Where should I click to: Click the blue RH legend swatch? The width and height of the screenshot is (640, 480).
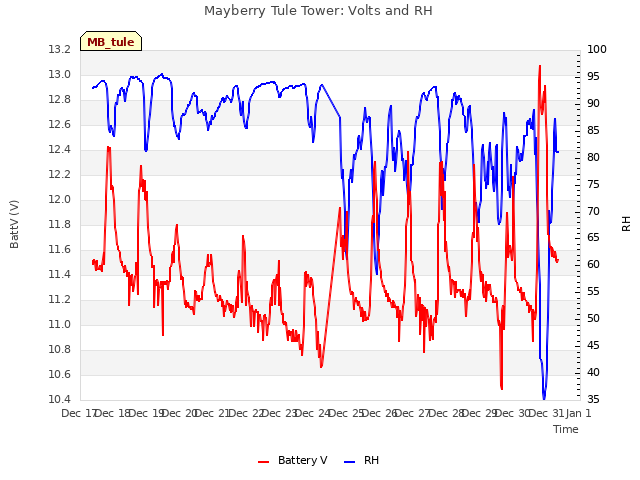pos(350,462)
